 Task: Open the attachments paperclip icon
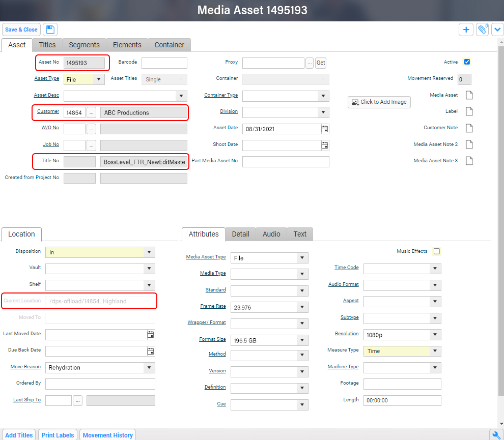click(x=482, y=29)
